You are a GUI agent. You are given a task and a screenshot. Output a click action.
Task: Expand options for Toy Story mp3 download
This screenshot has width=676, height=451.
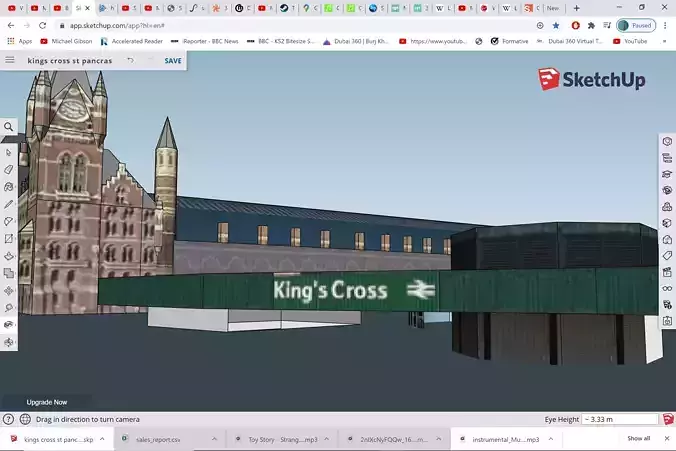point(326,439)
